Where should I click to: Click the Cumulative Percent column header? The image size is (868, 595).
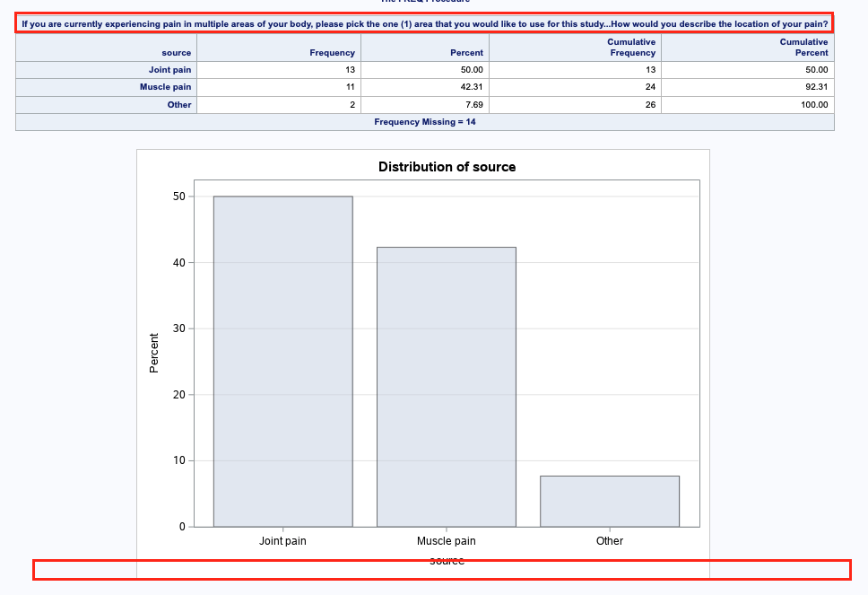(x=803, y=47)
